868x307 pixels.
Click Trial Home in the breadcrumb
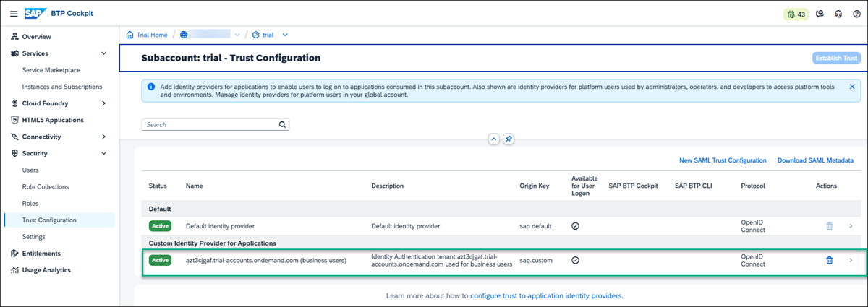click(153, 35)
